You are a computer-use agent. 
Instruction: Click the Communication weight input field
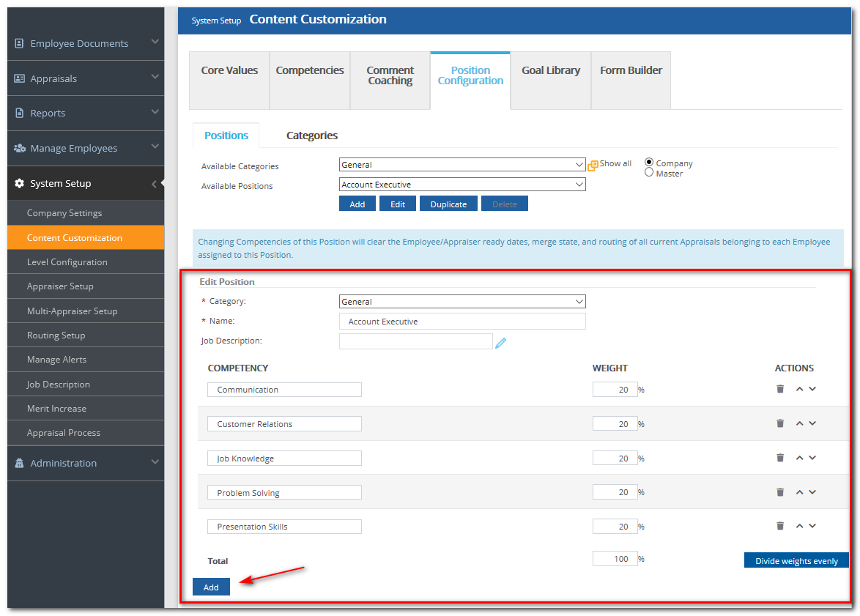click(615, 390)
